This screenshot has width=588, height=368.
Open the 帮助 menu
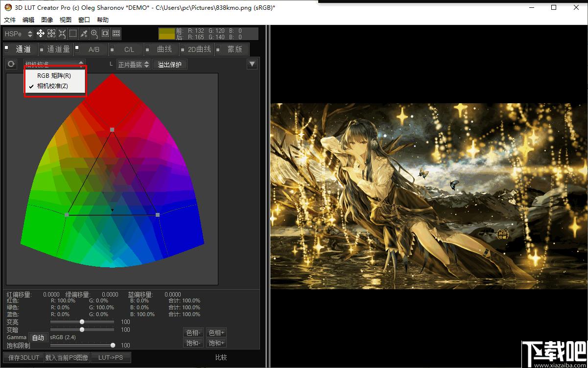point(103,20)
